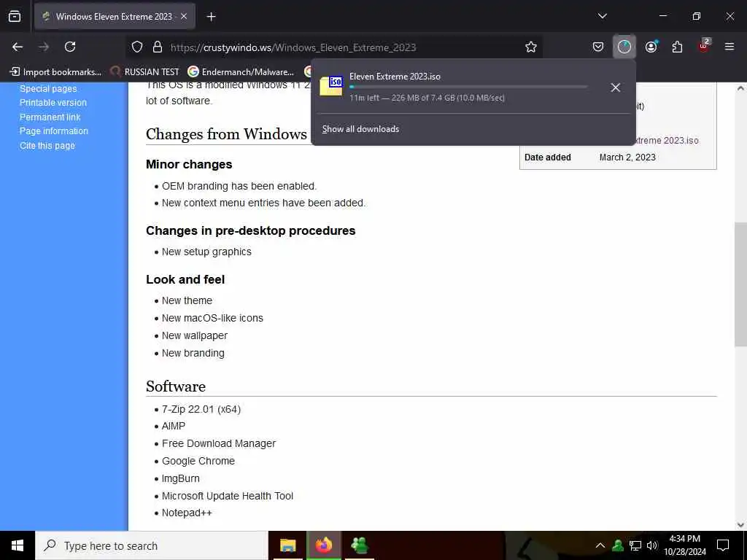Screen dimensions: 747x560
Task: Click AIMP list item
Action: pos(174,426)
